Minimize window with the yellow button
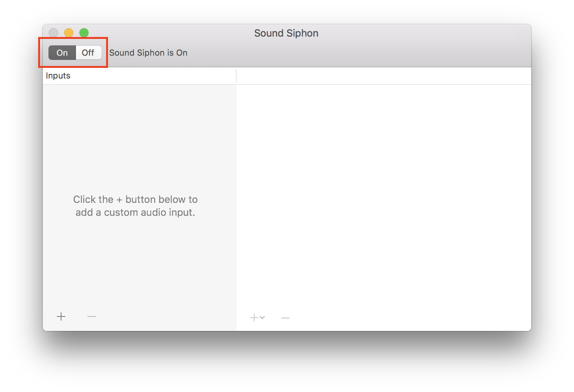This screenshot has width=574, height=392. click(x=69, y=33)
